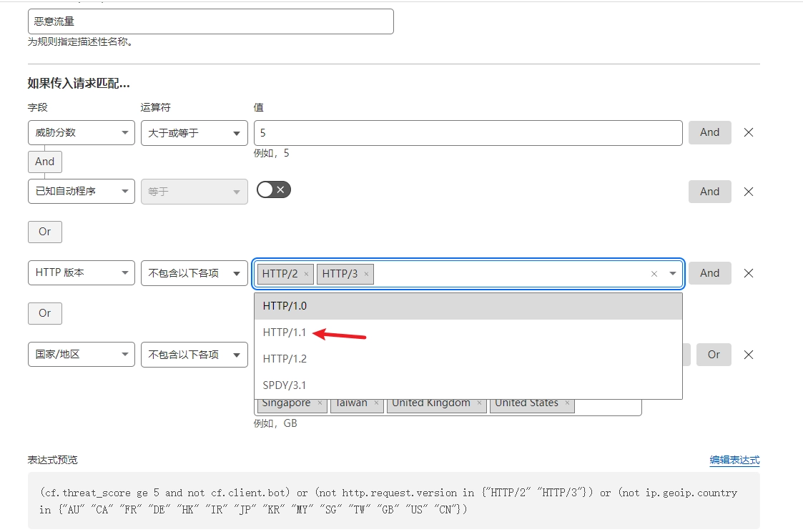Remove United Kingdom country tag
The width and height of the screenshot is (803, 532).
(479, 403)
